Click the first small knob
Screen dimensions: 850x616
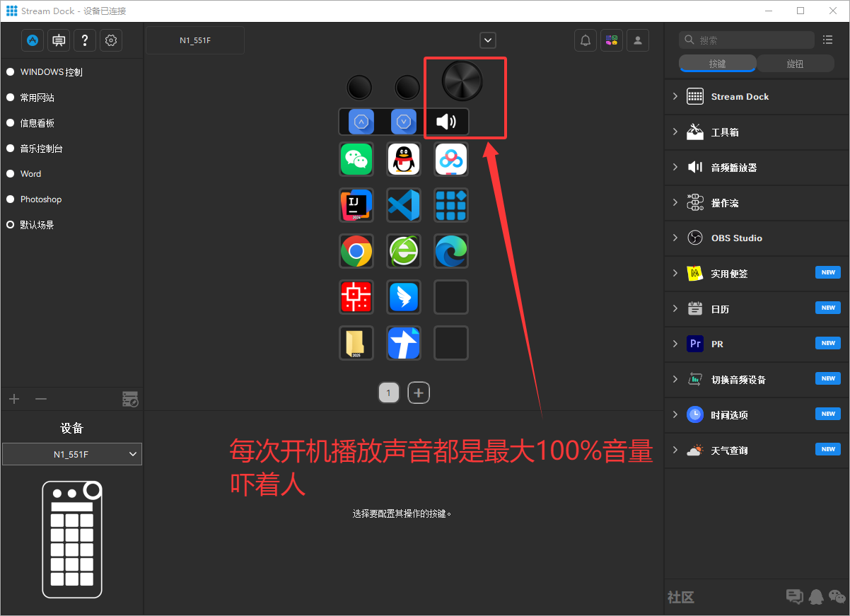359,88
